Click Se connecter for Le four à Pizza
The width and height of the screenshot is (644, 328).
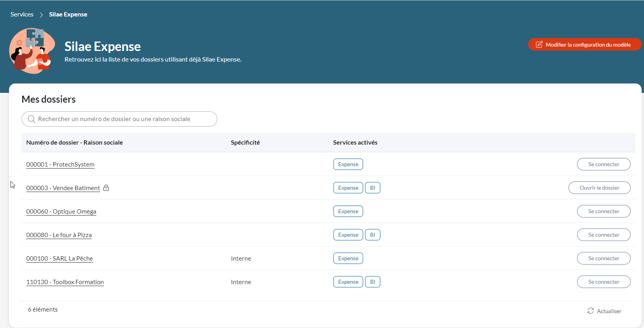click(x=604, y=235)
